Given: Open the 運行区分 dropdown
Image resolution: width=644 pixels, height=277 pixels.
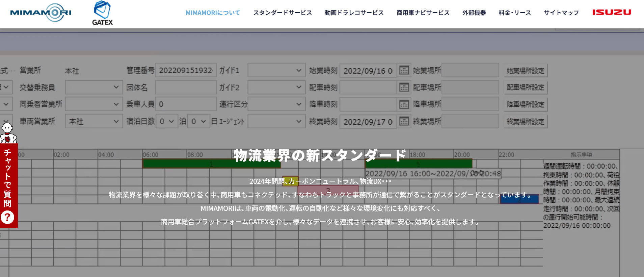Looking at the screenshot, I should 276,104.
